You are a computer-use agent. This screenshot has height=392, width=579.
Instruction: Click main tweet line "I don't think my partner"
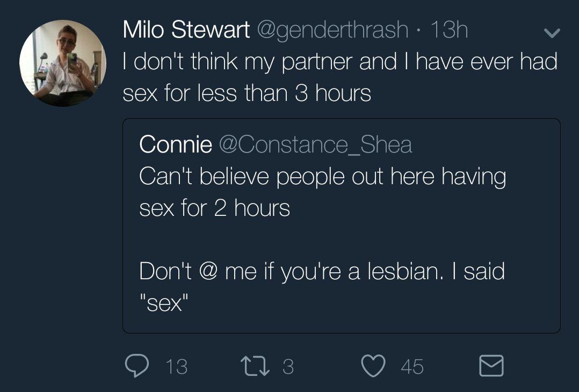339,62
